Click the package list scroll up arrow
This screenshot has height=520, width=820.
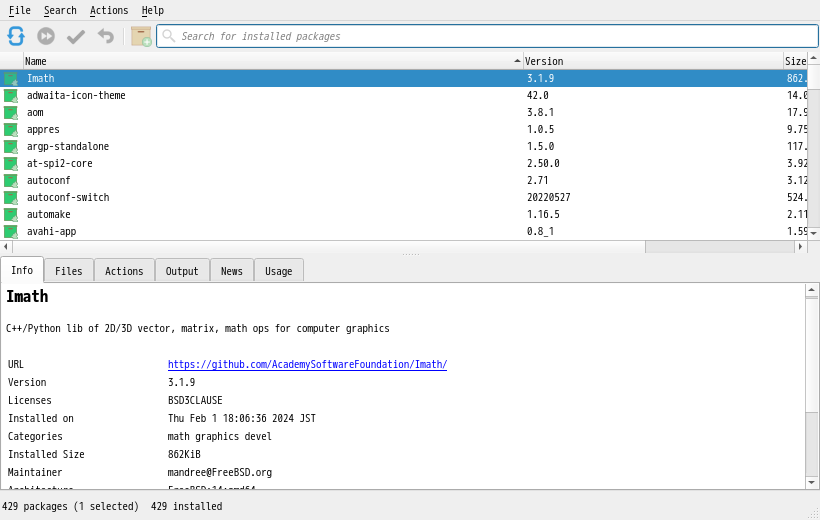[814, 58]
